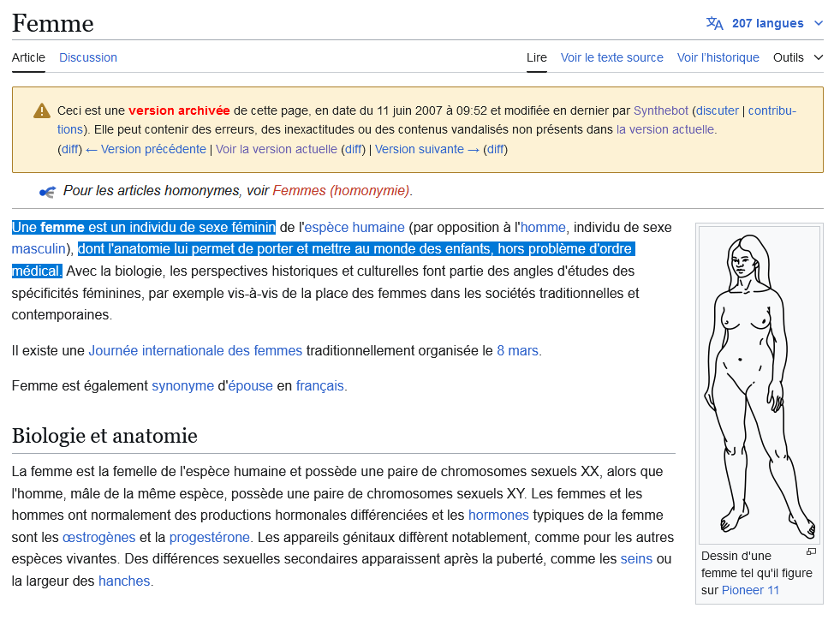Click the discuter link
The width and height of the screenshot is (840, 620).
tap(717, 111)
